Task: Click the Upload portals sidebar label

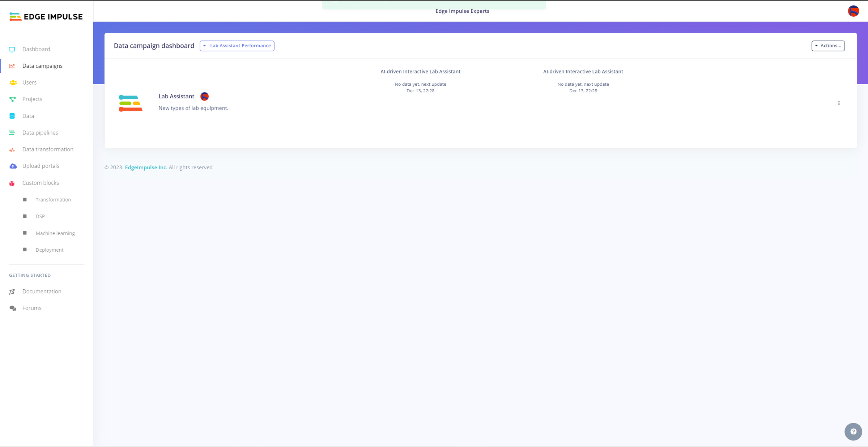Action: click(x=41, y=166)
